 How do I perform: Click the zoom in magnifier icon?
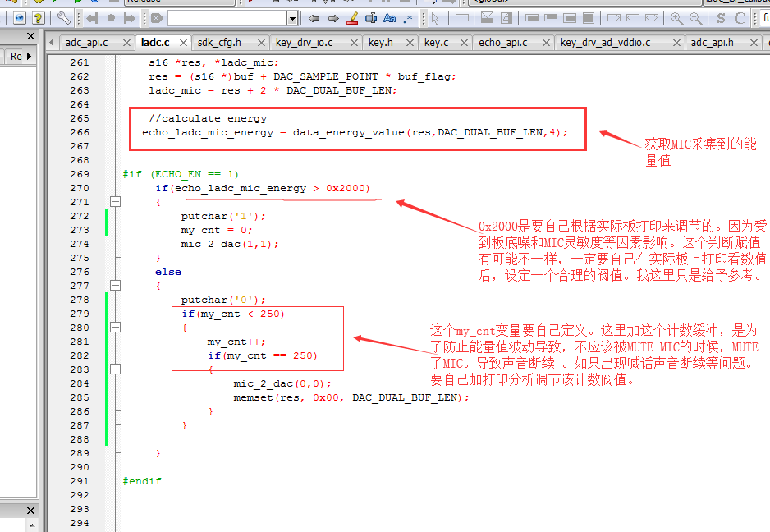point(676,18)
